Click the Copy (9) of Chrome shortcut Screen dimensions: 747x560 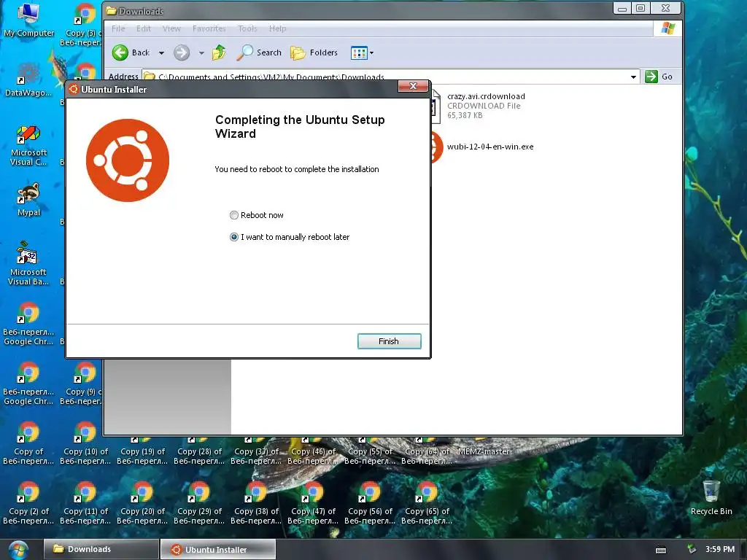pos(81,384)
